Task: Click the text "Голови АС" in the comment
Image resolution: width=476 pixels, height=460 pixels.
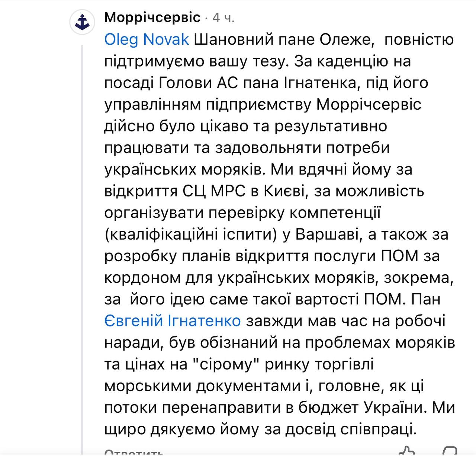Action: [x=198, y=83]
